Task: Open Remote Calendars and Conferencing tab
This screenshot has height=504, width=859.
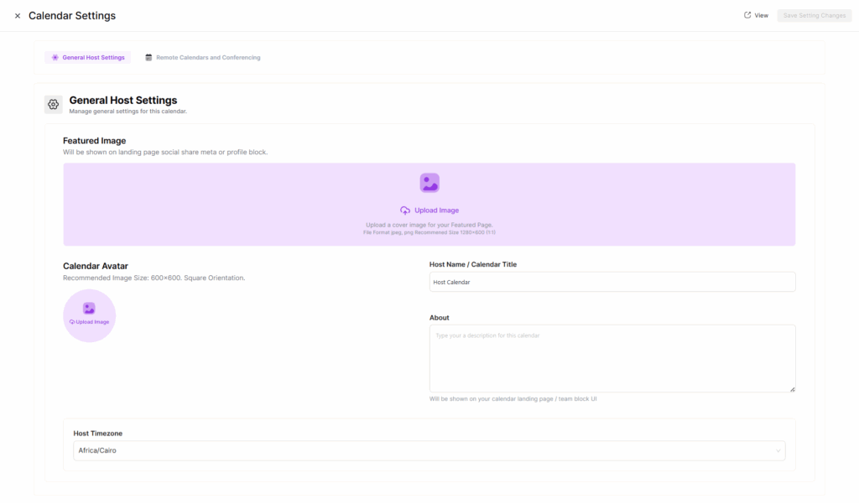Action: (x=207, y=58)
